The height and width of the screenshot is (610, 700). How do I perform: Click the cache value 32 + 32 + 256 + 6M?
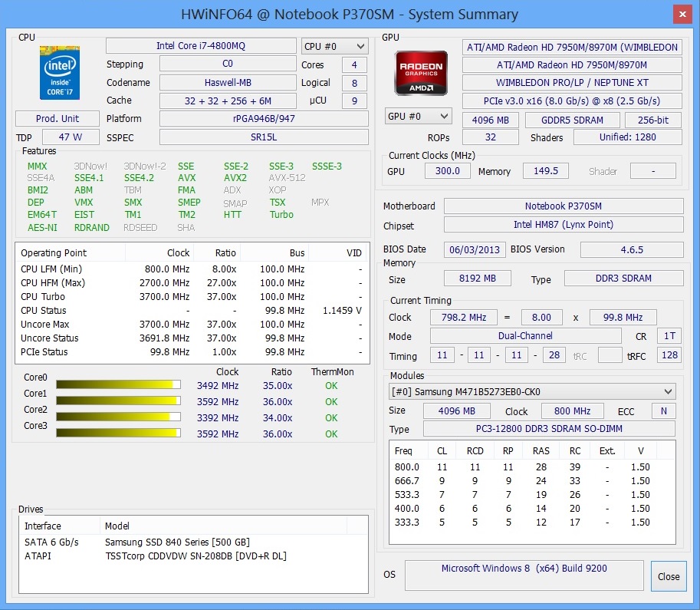coord(228,101)
